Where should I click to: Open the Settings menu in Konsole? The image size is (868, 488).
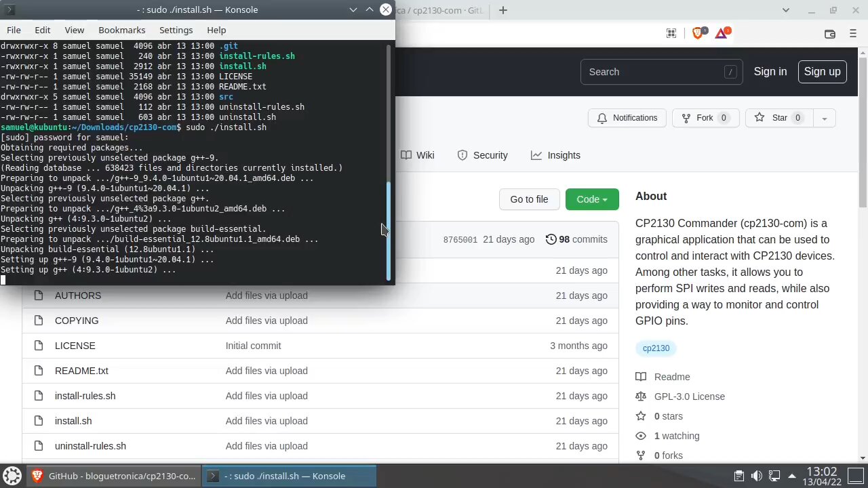176,30
